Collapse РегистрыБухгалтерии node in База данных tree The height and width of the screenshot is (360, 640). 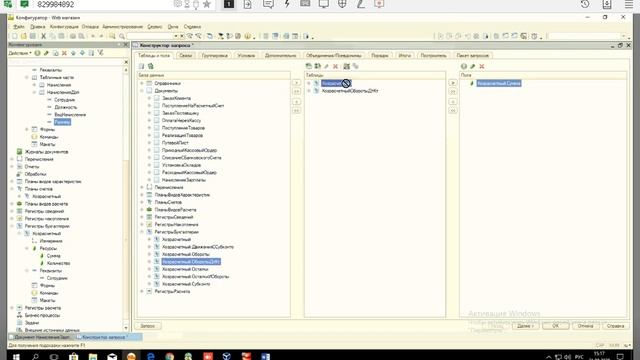coord(142,232)
